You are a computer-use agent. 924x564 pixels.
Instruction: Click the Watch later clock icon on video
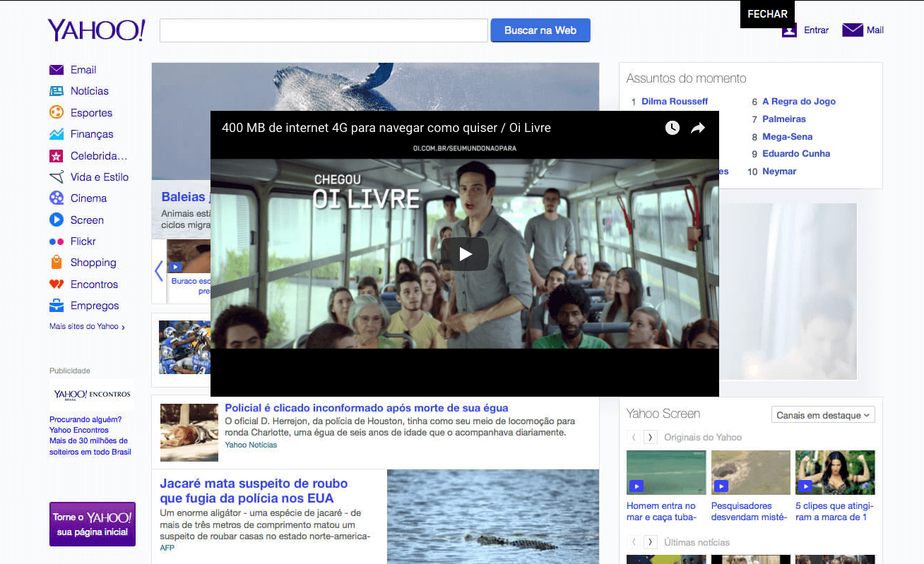[x=673, y=128]
